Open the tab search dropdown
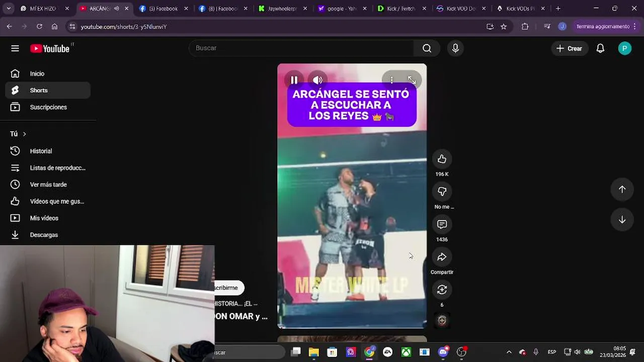Screen dimensions: 644x362 click(x=9, y=9)
